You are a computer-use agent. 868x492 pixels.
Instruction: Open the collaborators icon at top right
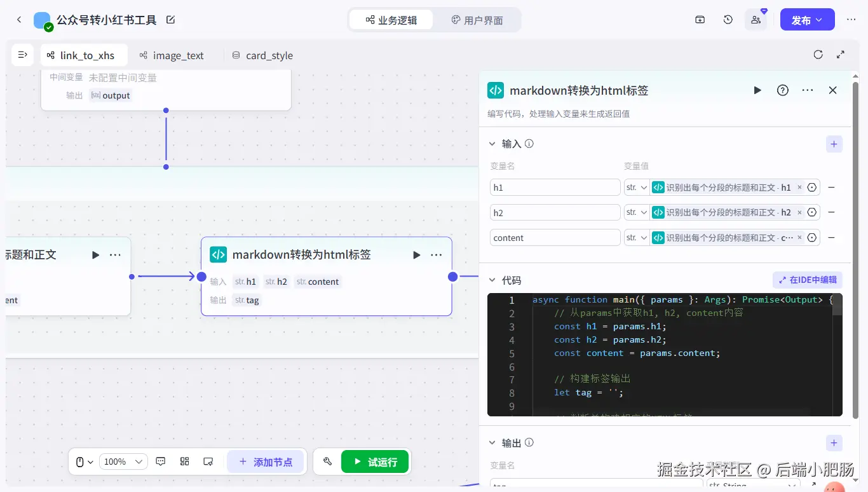tap(756, 20)
